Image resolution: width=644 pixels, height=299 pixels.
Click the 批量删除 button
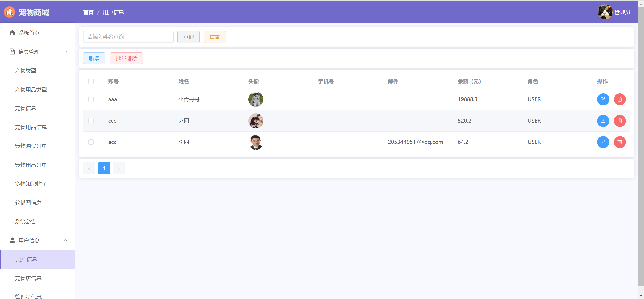(126, 58)
